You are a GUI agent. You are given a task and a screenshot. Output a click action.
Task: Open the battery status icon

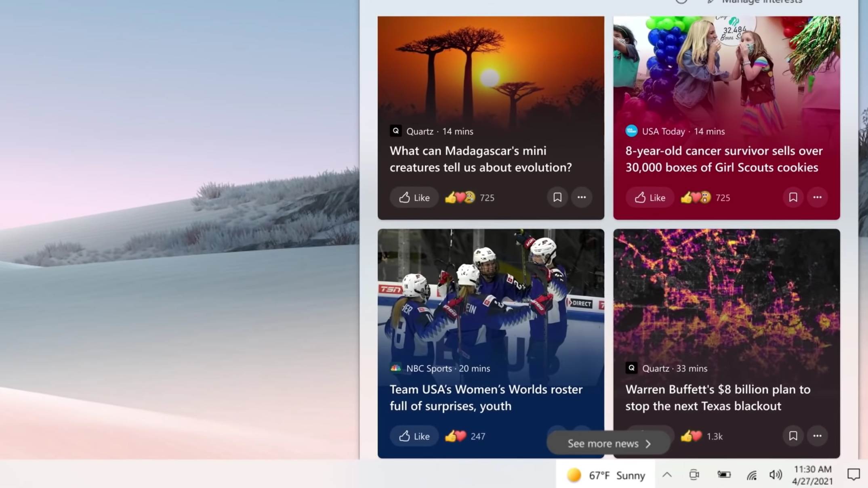coord(724,475)
